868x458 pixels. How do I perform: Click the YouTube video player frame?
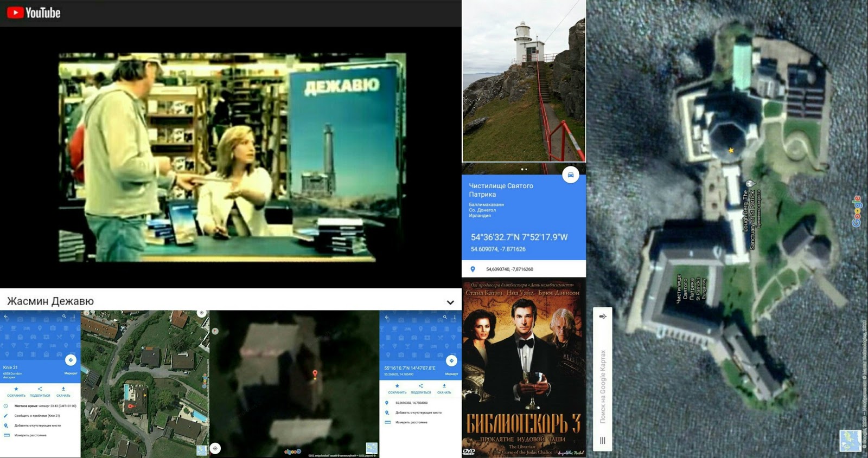[x=232, y=158]
